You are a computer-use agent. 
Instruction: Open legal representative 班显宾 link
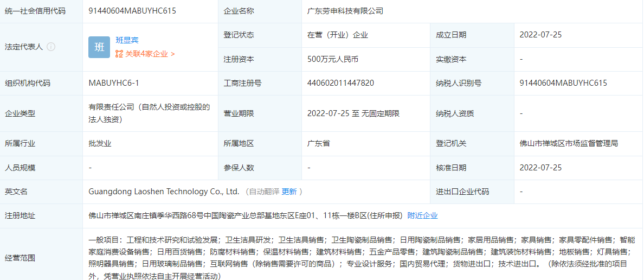click(x=127, y=40)
